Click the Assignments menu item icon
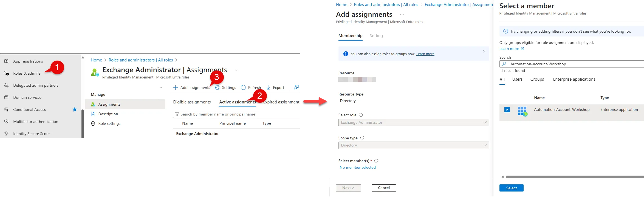 (x=93, y=104)
